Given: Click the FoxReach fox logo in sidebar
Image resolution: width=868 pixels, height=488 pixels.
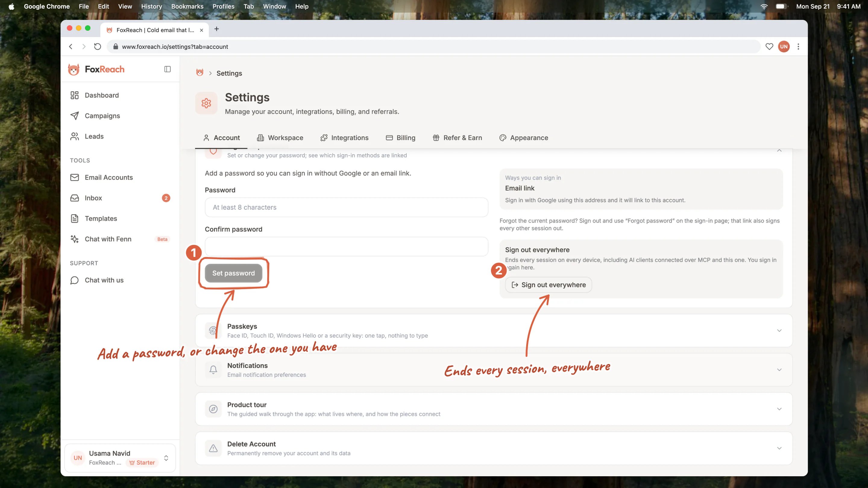Looking at the screenshot, I should 74,69.
